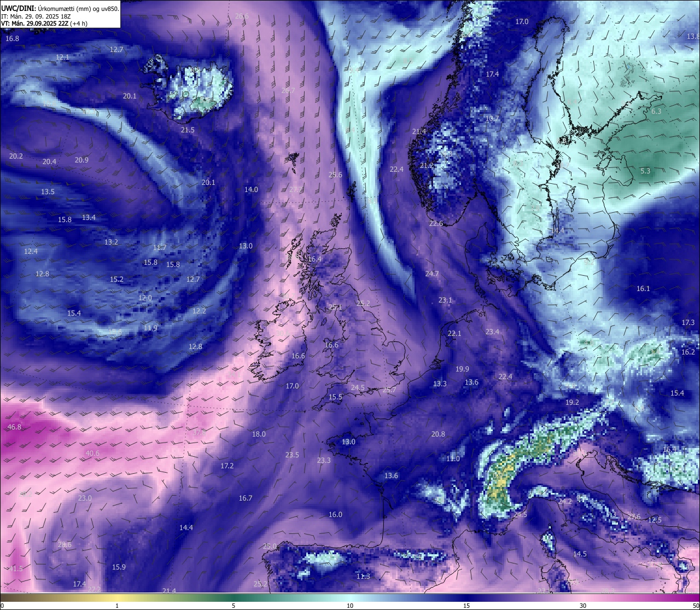
Task: Click the 12.4 value on the map
Action: (31, 251)
